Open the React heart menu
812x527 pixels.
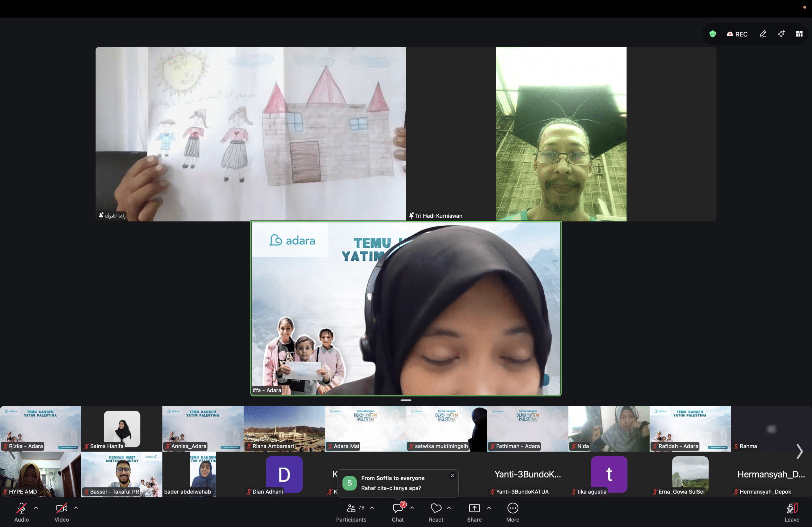click(436, 512)
